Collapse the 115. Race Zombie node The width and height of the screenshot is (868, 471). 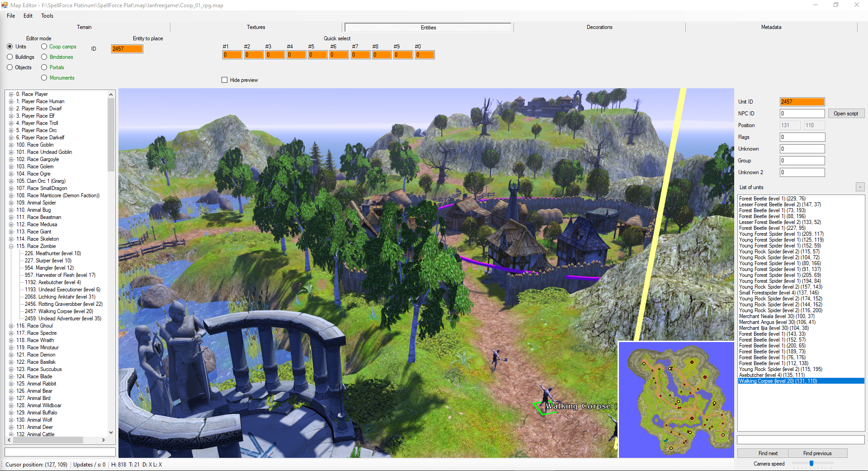point(11,246)
